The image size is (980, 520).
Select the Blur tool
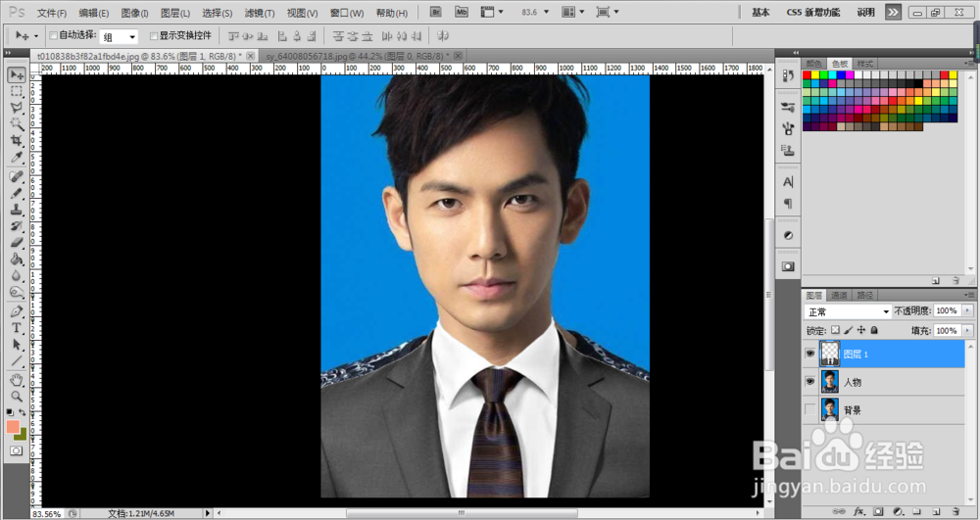[17, 275]
